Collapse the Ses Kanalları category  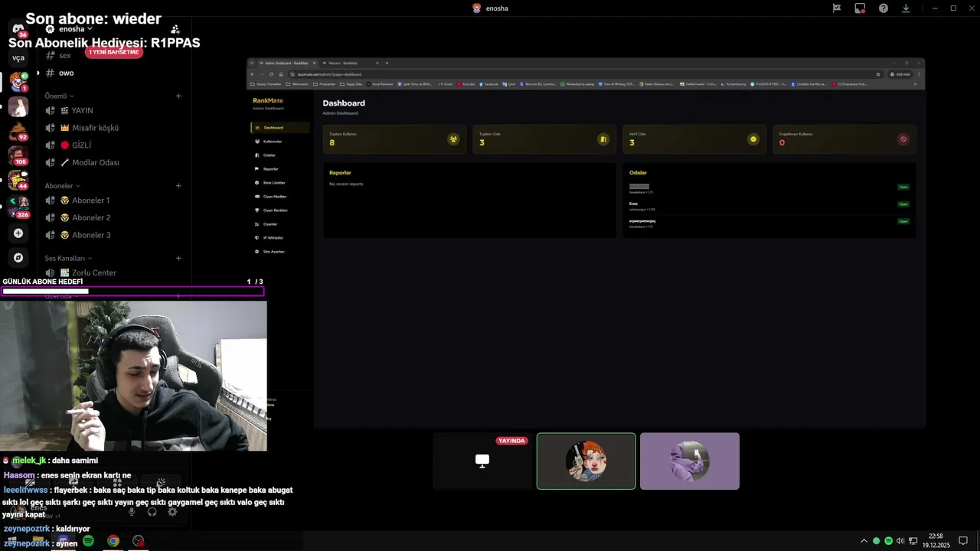(68, 259)
